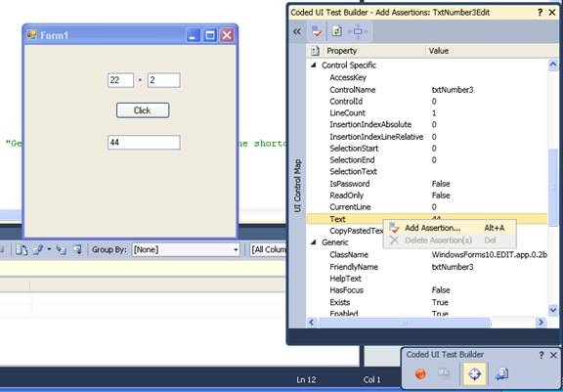Select the CurrentLine property row
563x392 pixels.
click(427, 207)
